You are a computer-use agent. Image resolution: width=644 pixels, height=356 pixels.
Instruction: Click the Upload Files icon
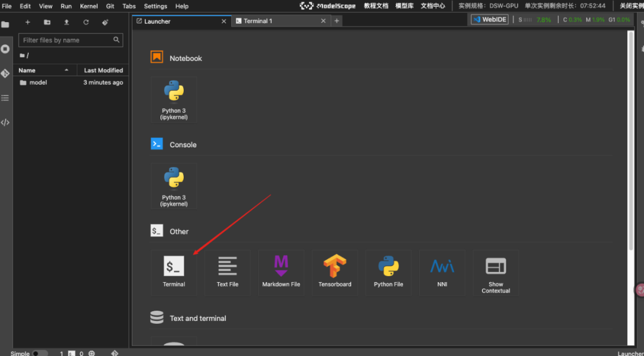(67, 22)
